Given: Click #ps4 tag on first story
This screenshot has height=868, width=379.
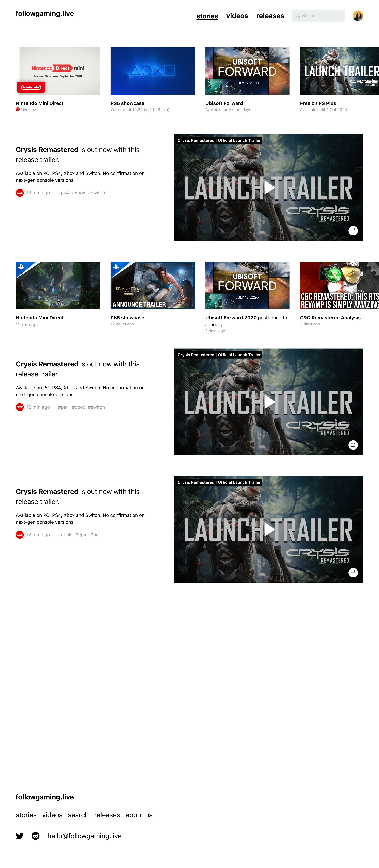Looking at the screenshot, I should 63,193.
